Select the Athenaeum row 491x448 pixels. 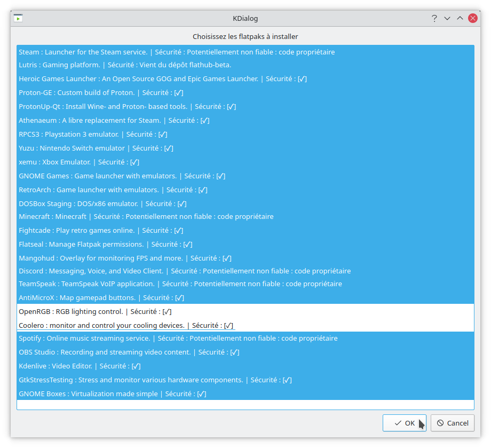click(245, 120)
